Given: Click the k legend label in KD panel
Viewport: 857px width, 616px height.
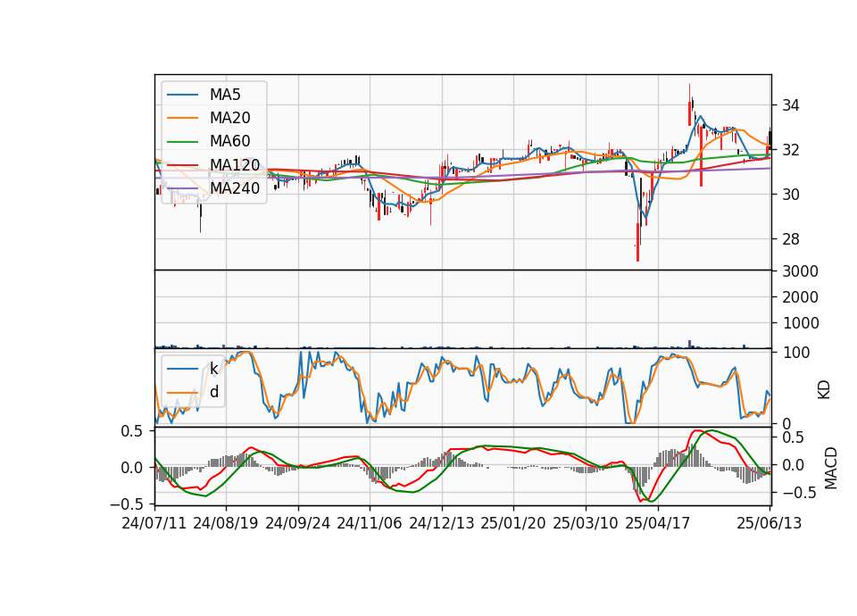Looking at the screenshot, I should (x=213, y=369).
